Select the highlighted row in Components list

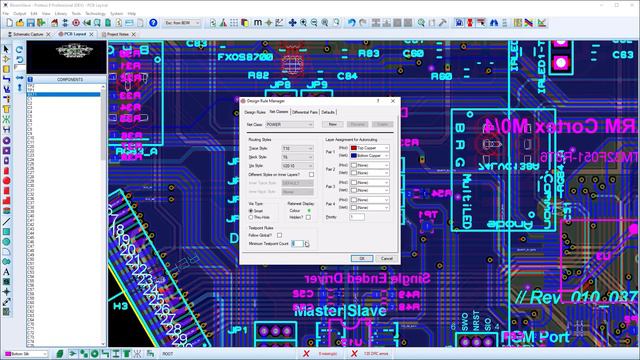click(x=64, y=94)
